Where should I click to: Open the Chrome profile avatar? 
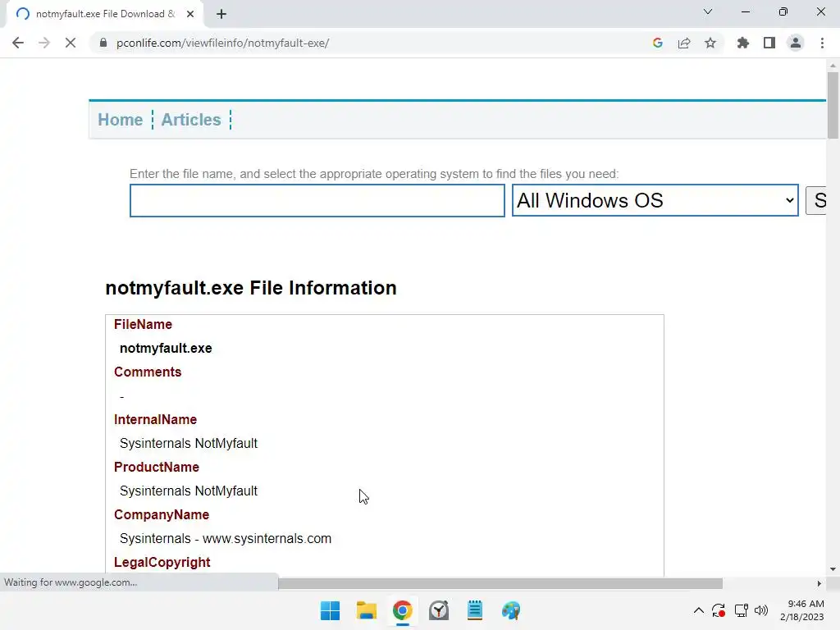[796, 43]
